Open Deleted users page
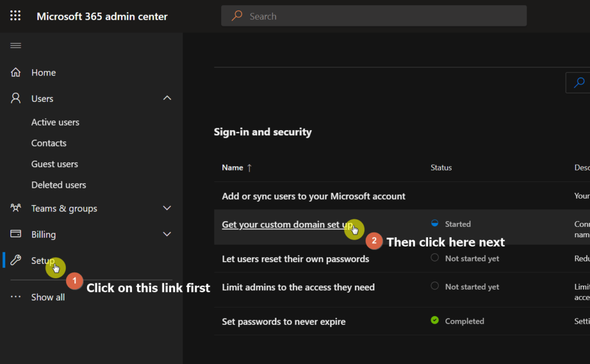Image resolution: width=590 pixels, height=364 pixels. (x=59, y=185)
